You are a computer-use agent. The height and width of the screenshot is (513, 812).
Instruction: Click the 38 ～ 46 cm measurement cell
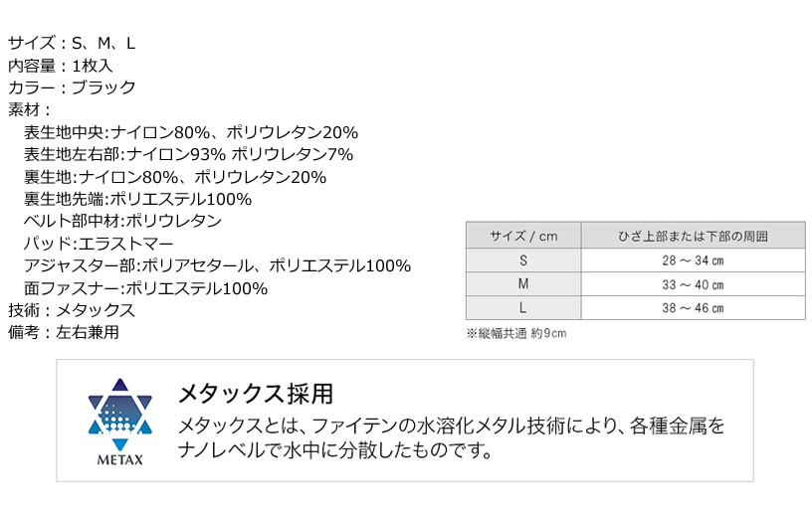(693, 307)
